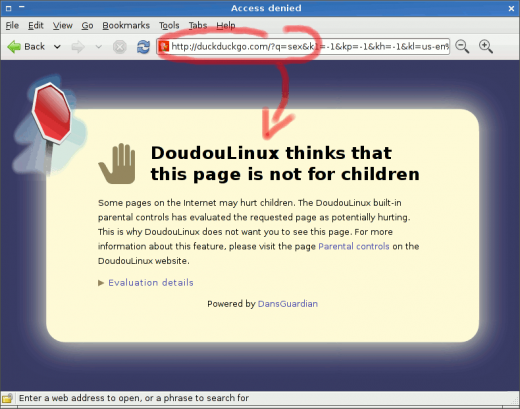
Task: Open the Forward history dropdown arrow
Action: [x=99, y=47]
